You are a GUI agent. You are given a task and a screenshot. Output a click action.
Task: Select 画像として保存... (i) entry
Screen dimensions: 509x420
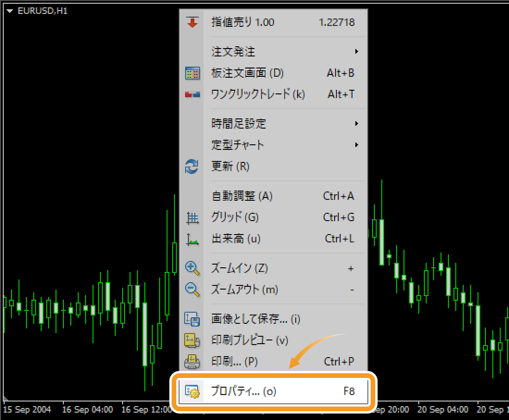273,319
